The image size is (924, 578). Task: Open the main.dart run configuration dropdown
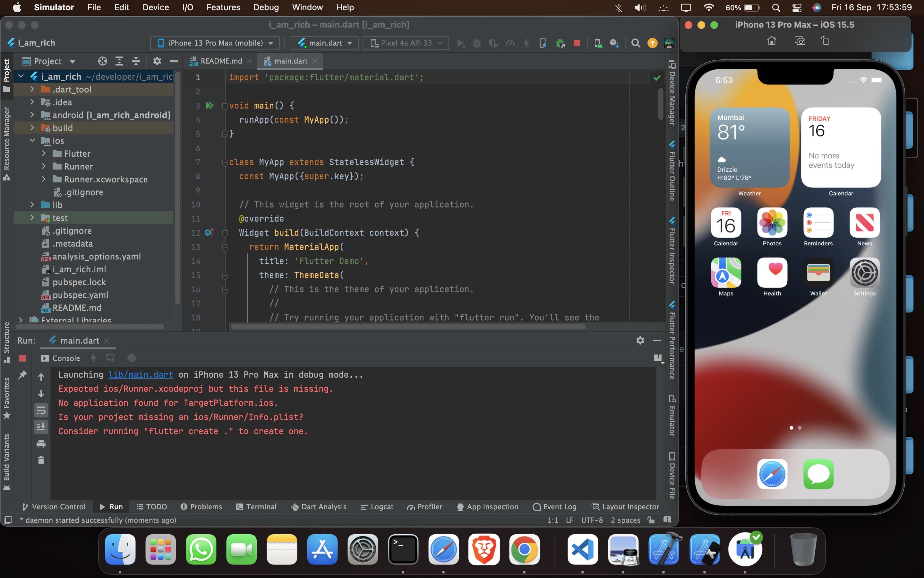(325, 43)
